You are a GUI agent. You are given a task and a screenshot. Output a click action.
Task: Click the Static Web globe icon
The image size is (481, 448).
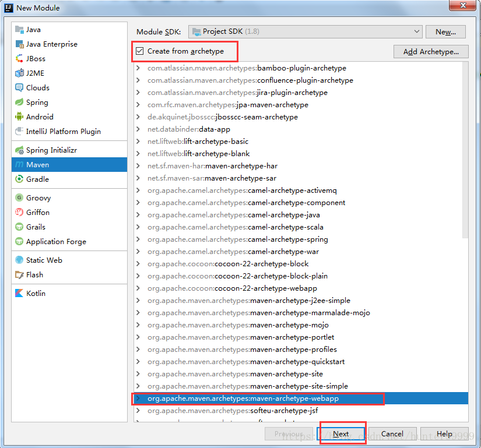tap(19, 260)
